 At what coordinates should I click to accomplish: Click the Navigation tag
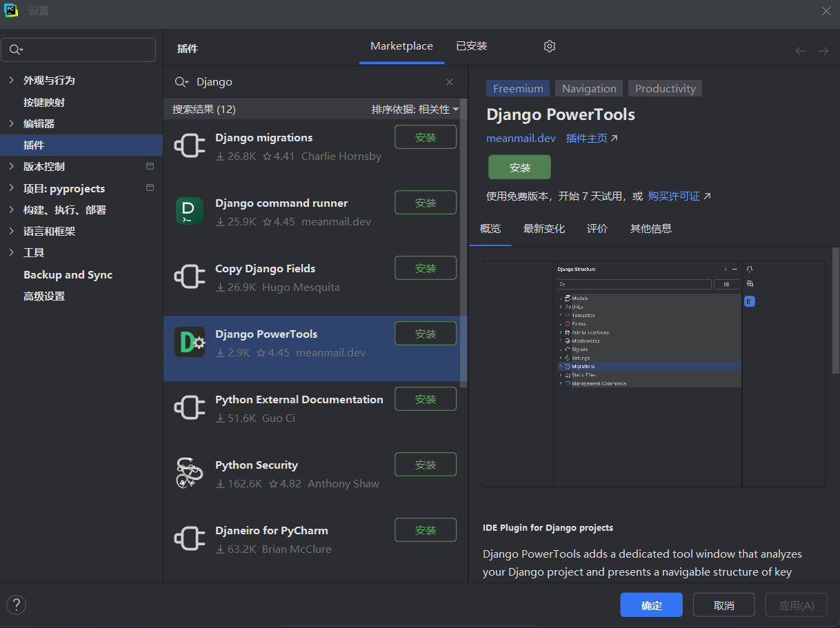pos(589,88)
